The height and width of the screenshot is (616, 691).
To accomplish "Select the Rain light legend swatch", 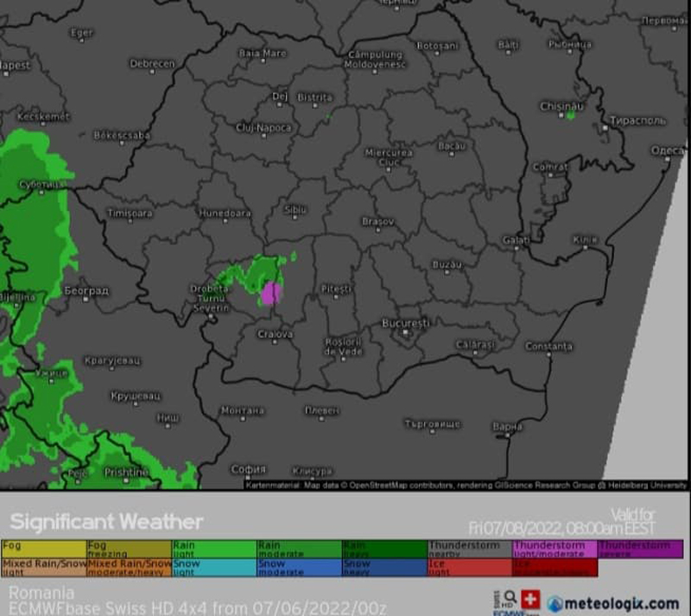I will [x=213, y=549].
